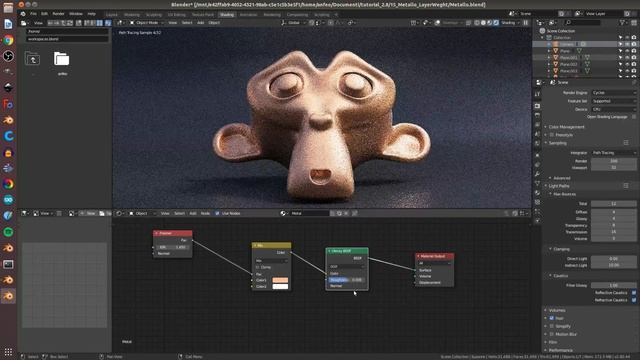Image resolution: width=640 pixels, height=360 pixels.
Task: Click Sampling panel presets icon
Action: pyautogui.click(x=626, y=142)
